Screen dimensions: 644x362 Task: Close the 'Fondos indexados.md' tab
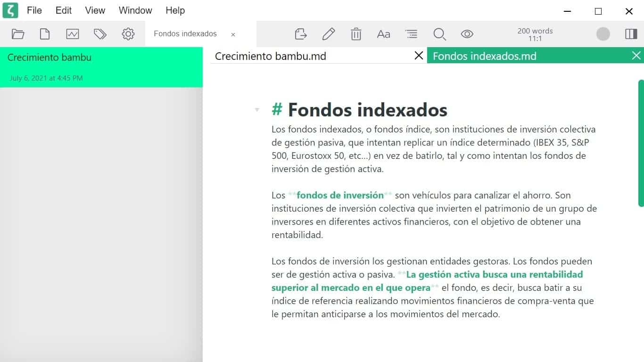(x=636, y=56)
